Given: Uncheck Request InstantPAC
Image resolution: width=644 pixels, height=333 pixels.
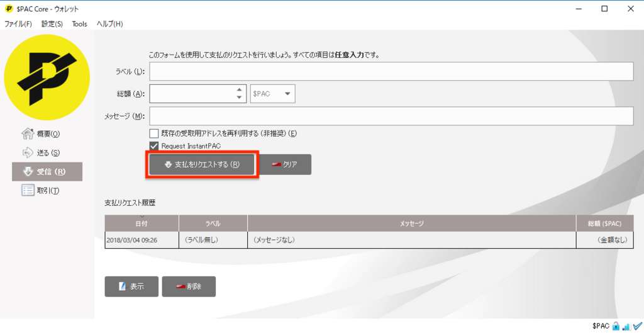Looking at the screenshot, I should point(154,146).
